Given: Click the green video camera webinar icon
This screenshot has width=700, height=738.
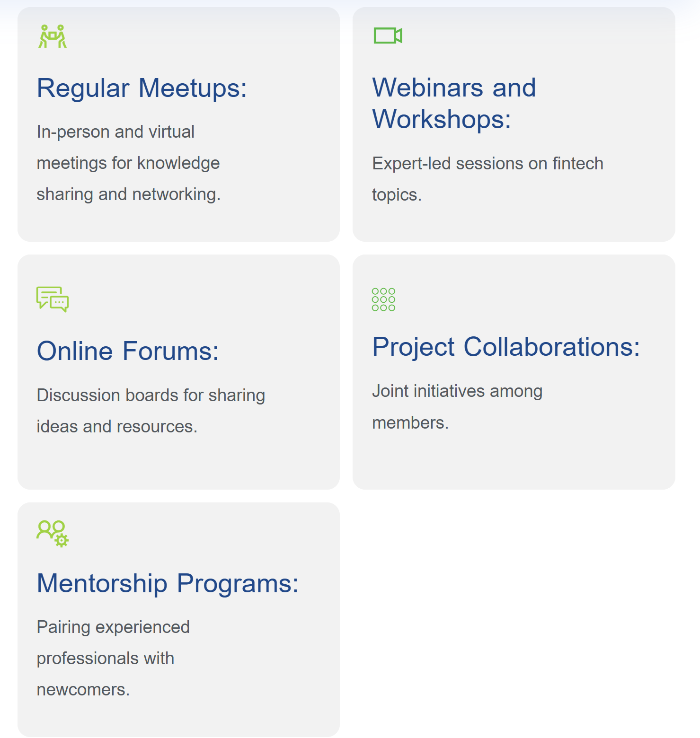Looking at the screenshot, I should 388,35.
